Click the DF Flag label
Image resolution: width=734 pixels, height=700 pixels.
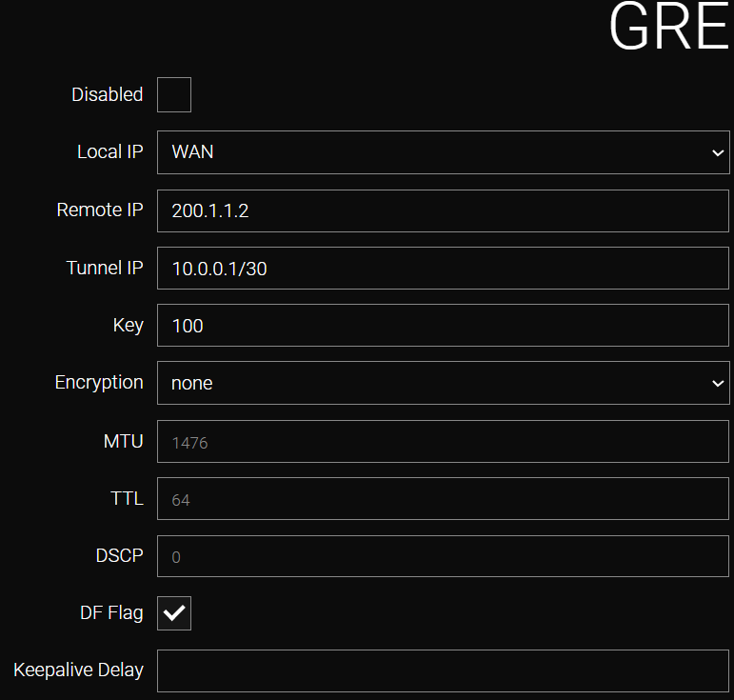(111, 613)
